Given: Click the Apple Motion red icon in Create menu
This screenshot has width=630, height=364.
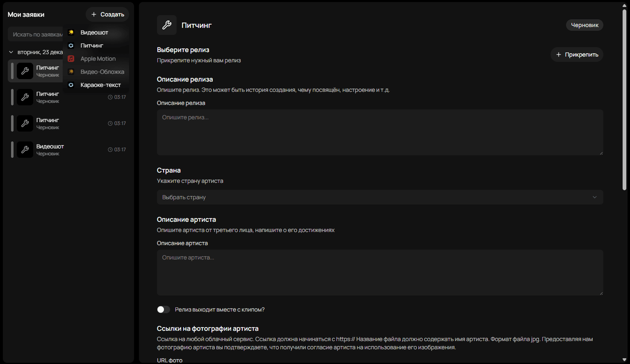Looking at the screenshot, I should pyautogui.click(x=71, y=59).
